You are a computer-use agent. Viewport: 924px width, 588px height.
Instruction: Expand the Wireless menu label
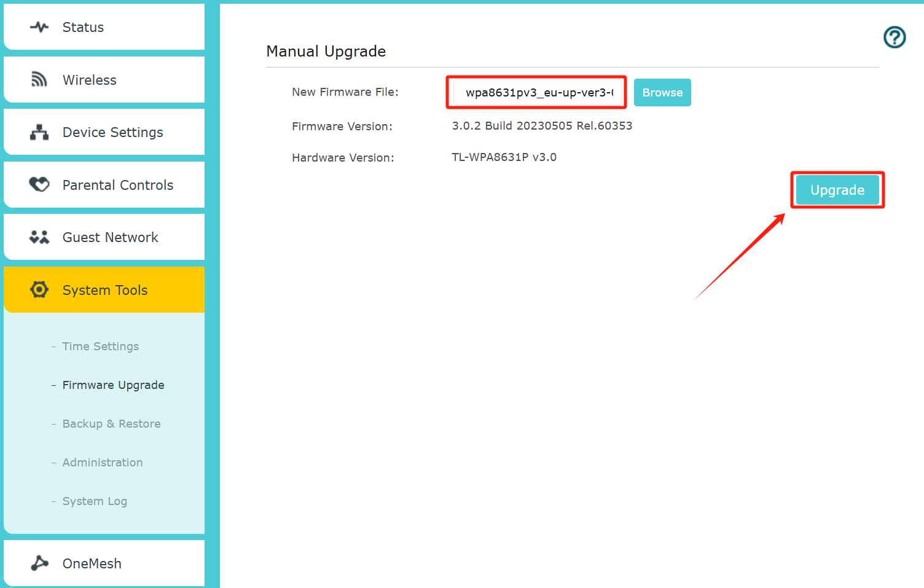point(90,80)
